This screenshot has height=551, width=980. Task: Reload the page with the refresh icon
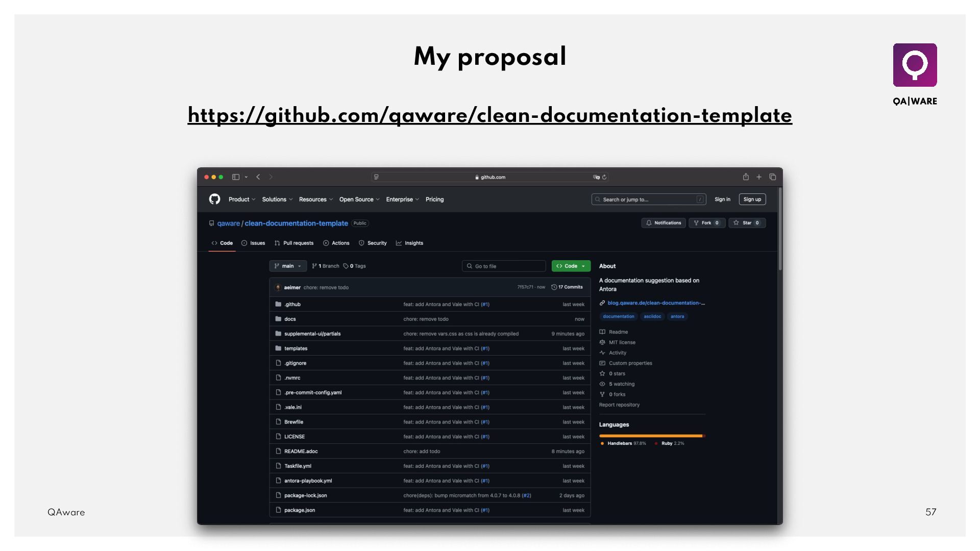pos(604,177)
